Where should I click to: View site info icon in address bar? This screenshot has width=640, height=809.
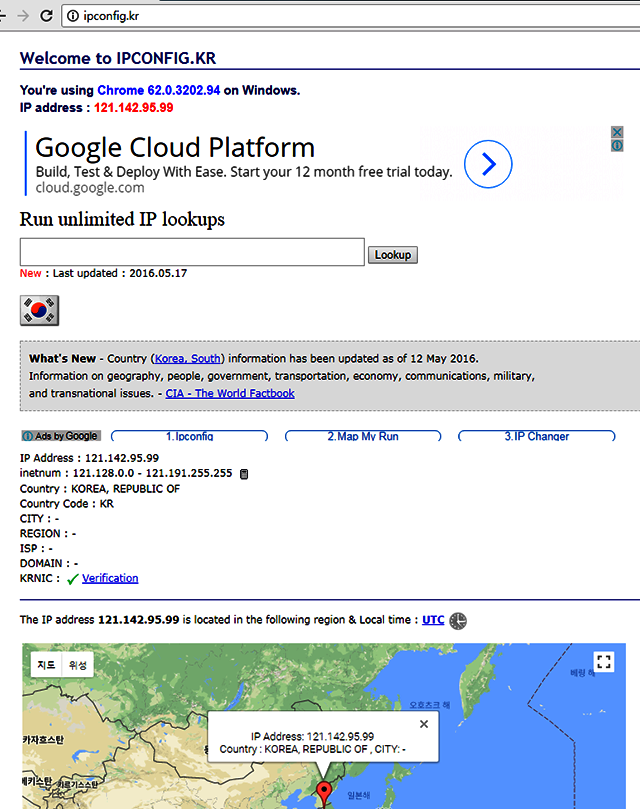[72, 16]
